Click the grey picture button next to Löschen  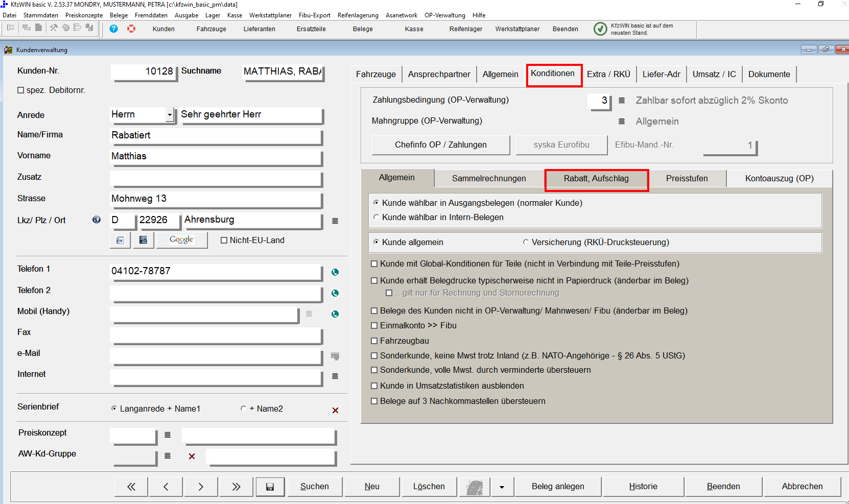pos(475,487)
